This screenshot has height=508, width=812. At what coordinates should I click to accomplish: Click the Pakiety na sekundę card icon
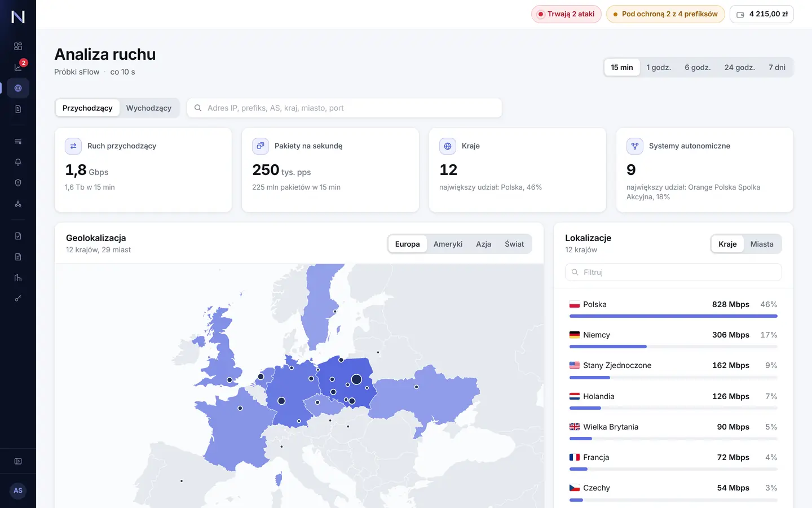click(261, 146)
